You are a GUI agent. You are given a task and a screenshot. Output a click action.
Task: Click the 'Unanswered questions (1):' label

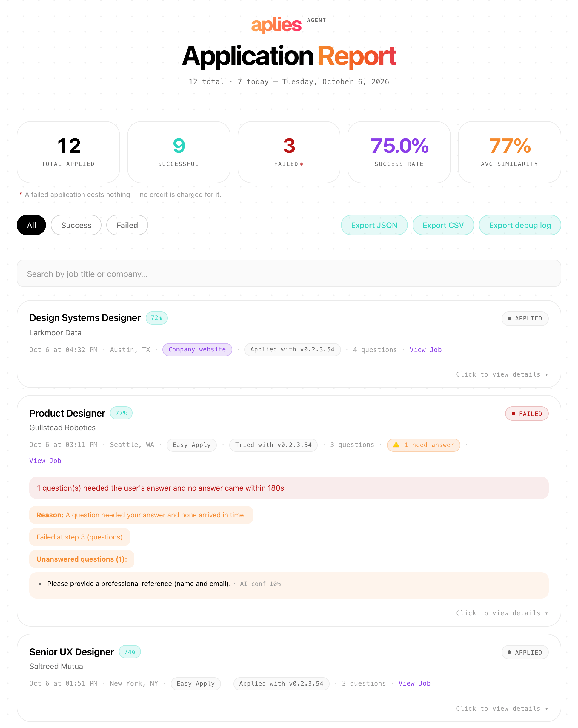[x=82, y=559]
